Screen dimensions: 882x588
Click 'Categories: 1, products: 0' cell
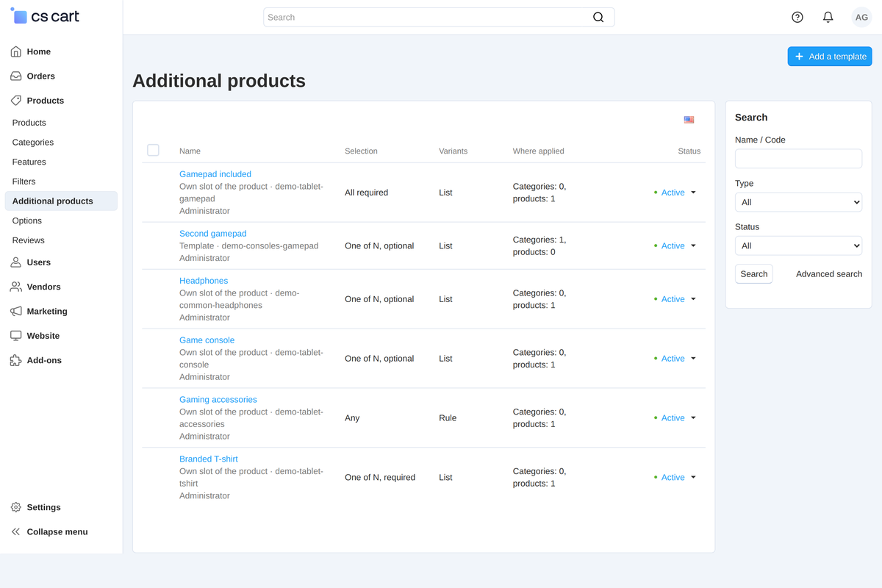point(539,245)
